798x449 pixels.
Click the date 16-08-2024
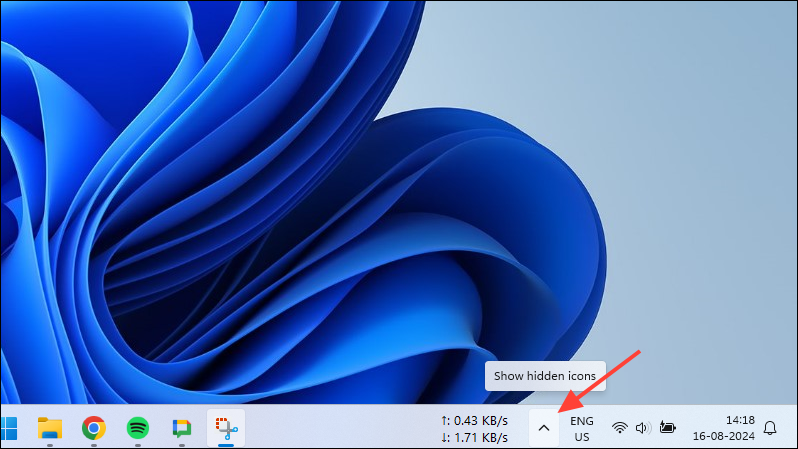click(x=724, y=436)
